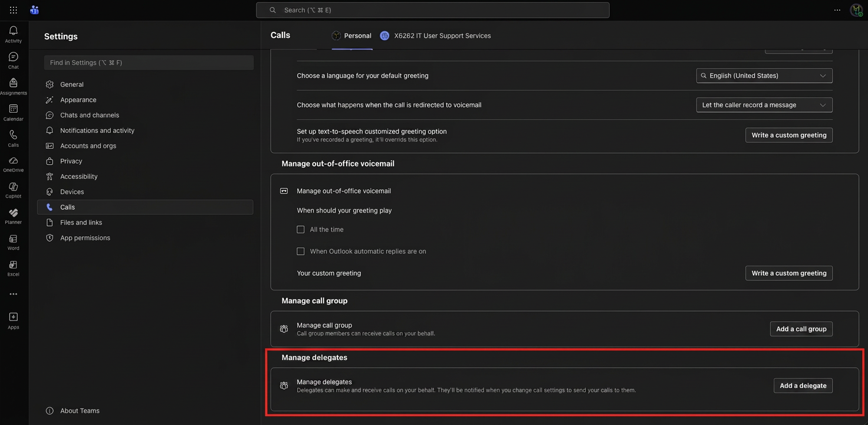Open the Assignments app icon

13,83
